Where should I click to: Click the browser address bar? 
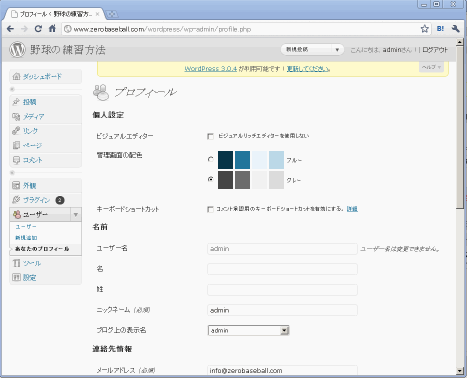click(246, 29)
